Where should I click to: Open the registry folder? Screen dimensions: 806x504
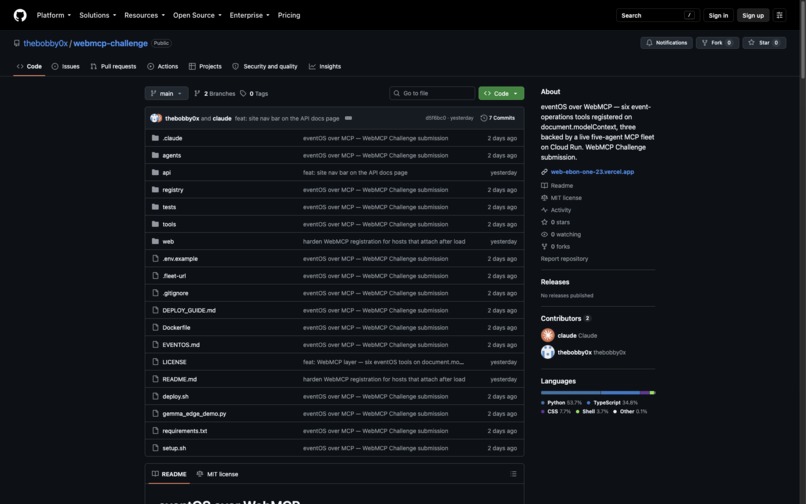pos(173,190)
